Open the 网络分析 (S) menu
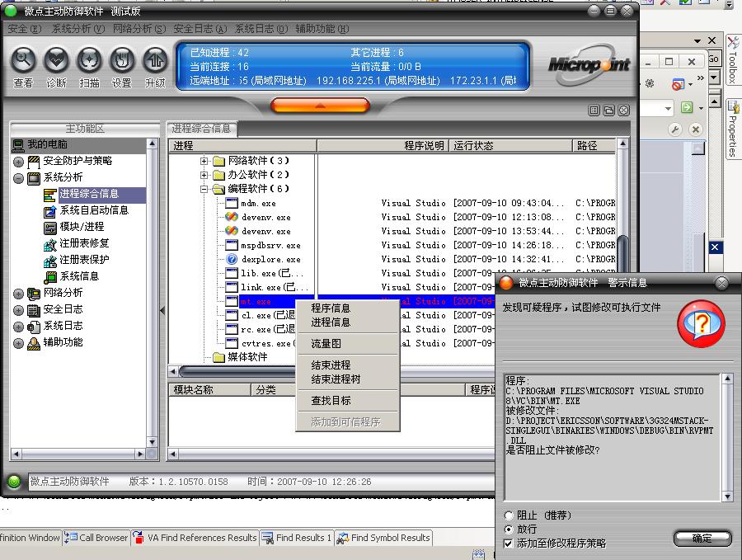 click(139, 29)
